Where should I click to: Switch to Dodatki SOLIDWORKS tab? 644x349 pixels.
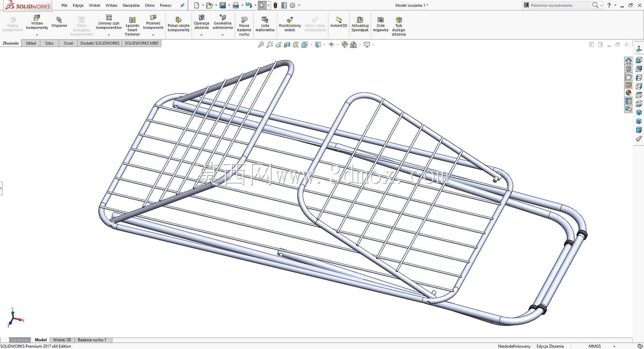pyautogui.click(x=100, y=43)
